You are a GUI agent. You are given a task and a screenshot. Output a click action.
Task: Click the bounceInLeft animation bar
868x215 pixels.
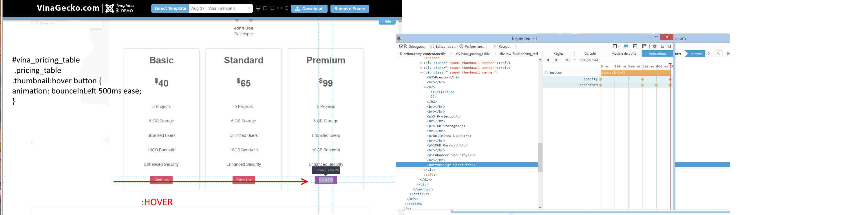point(635,73)
